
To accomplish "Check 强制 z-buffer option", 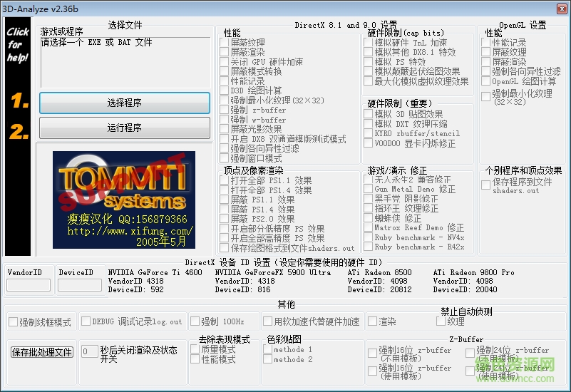I will [225, 110].
